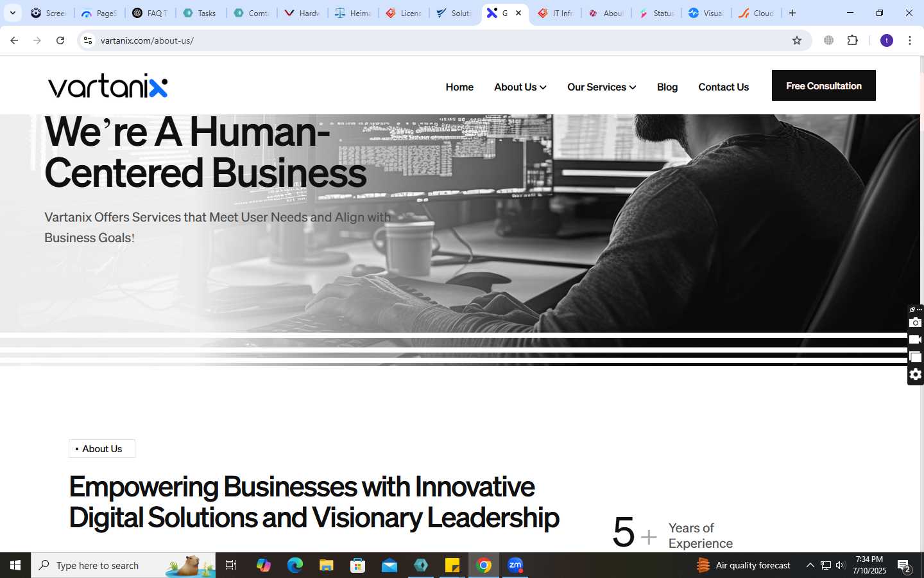
Task: Open the Chrome extensions puzzle icon
Action: coord(852,40)
